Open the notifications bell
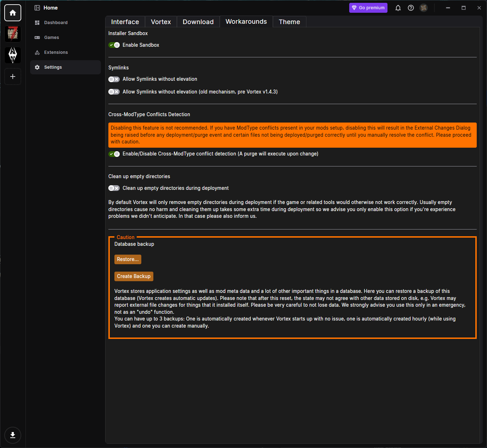This screenshot has height=448, width=487. 398,8
